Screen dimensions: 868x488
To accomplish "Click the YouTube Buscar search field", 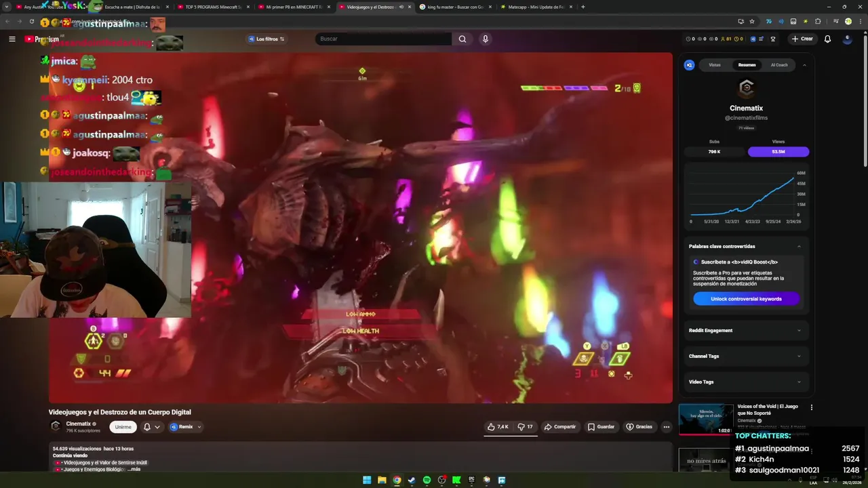I will click(x=383, y=39).
